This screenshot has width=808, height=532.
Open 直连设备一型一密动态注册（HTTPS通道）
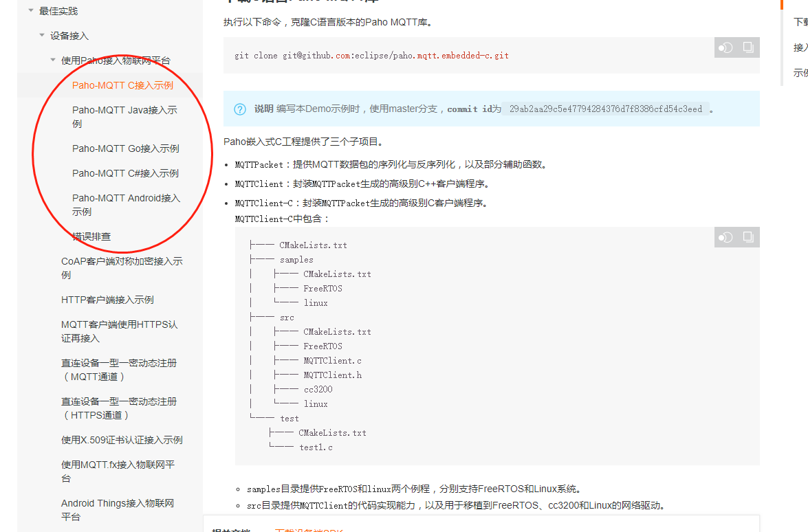(x=119, y=408)
